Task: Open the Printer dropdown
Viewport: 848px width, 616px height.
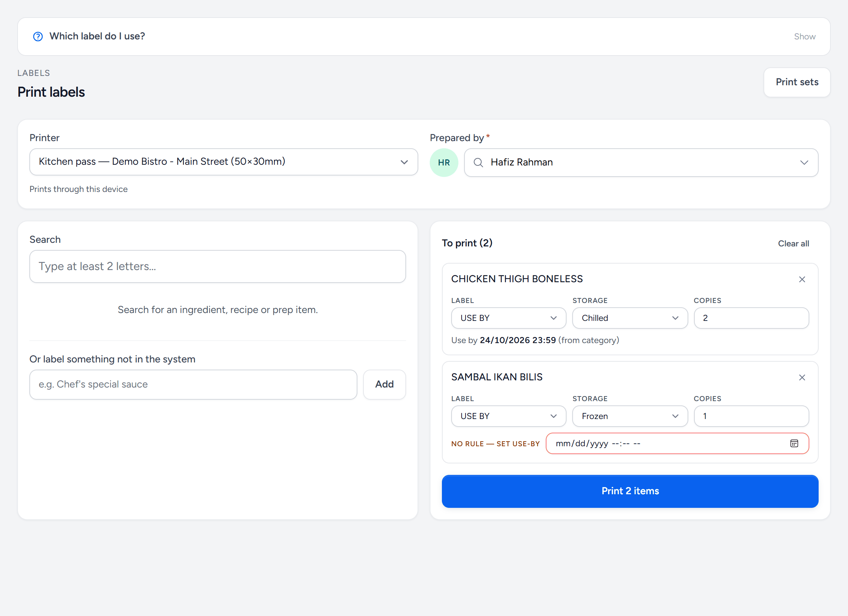Action: 223,162
